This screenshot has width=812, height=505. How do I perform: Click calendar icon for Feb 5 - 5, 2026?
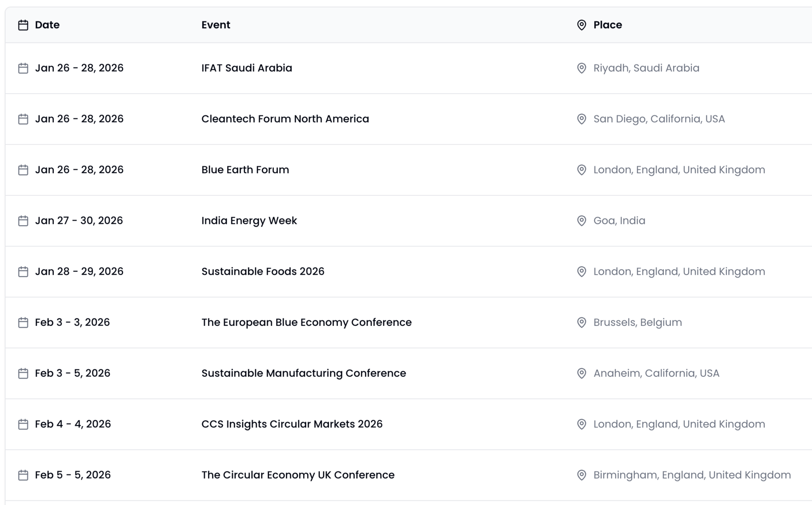click(23, 475)
